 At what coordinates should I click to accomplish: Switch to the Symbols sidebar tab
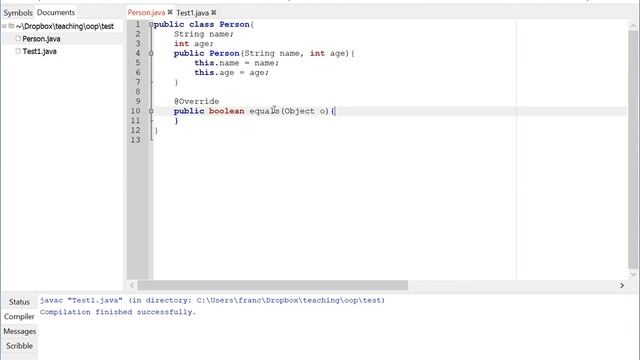[x=18, y=13]
